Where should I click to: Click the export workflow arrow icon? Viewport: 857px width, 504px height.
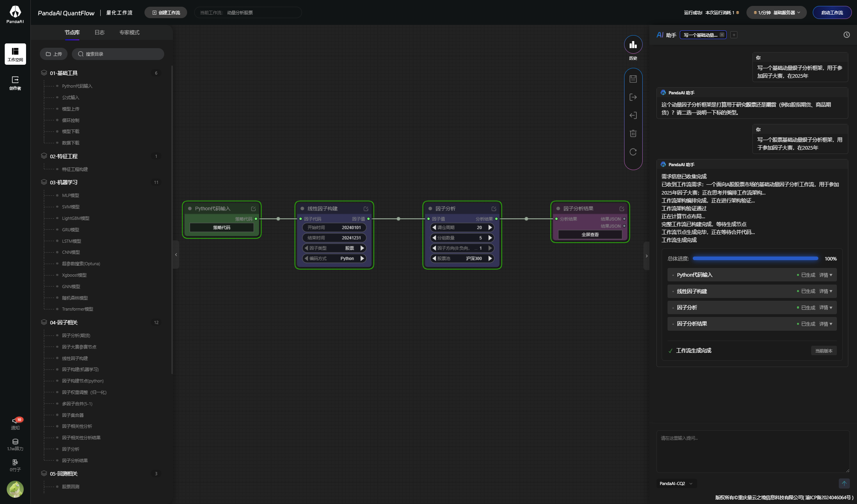coord(633,97)
